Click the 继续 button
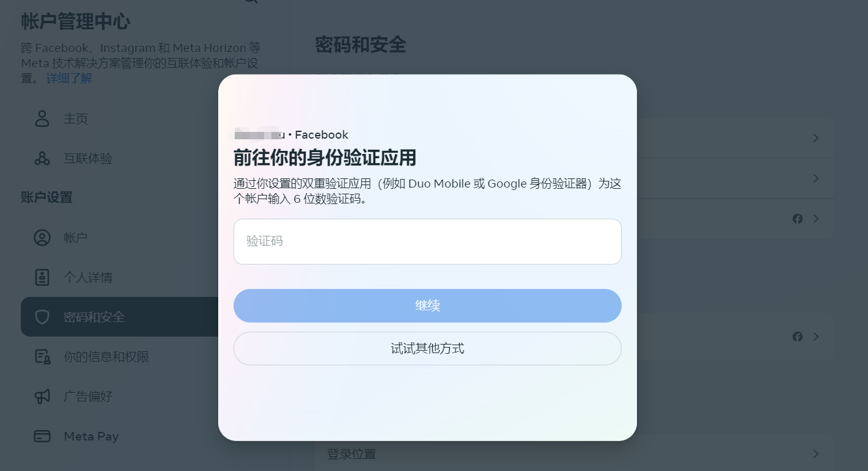Image resolution: width=868 pixels, height=471 pixels. point(427,305)
